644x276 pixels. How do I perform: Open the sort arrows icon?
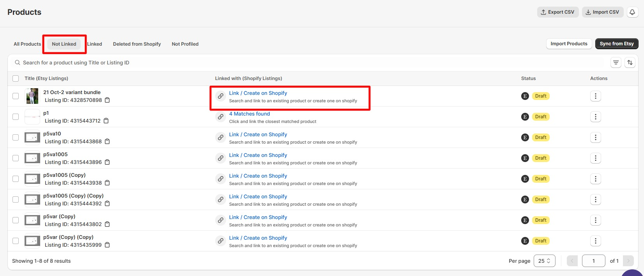pos(630,62)
